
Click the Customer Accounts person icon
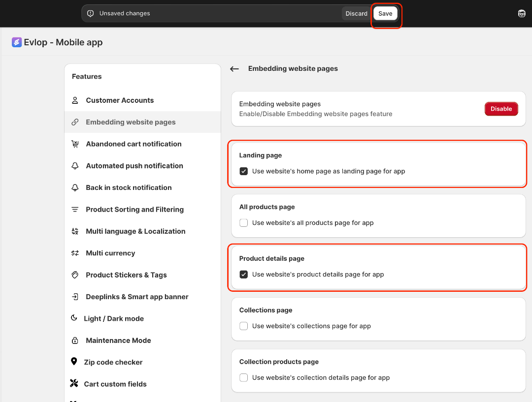pos(75,100)
